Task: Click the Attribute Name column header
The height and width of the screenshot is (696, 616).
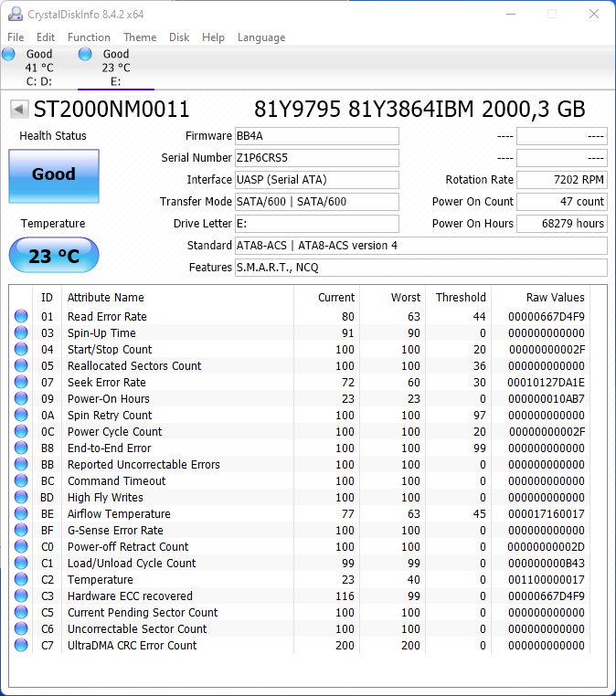Action: click(x=106, y=298)
